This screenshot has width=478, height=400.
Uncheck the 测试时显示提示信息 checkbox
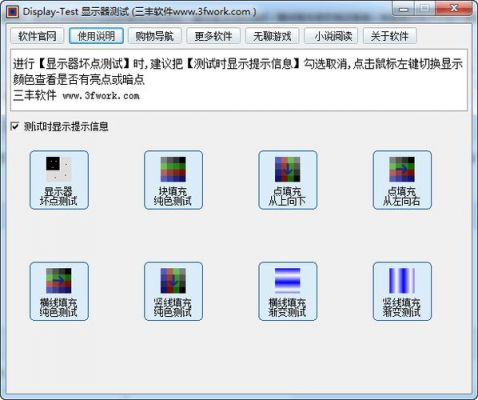point(15,126)
